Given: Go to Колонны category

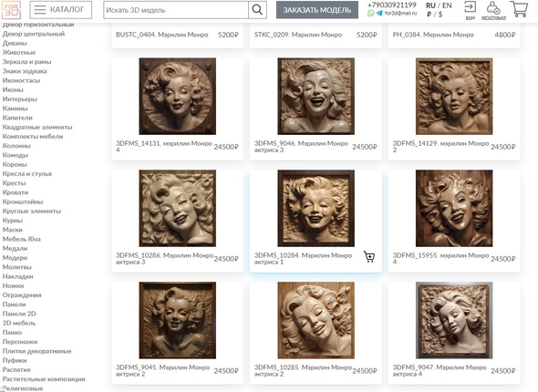Looking at the screenshot, I should [16, 146].
